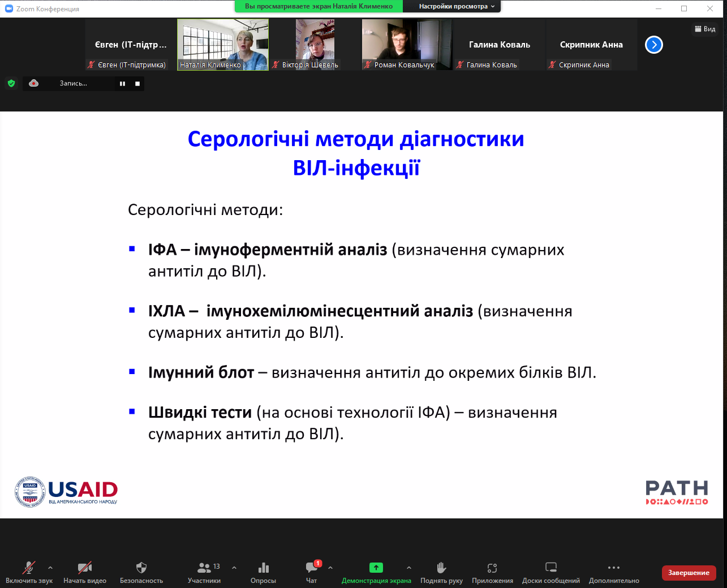Change layout with the View button
This screenshot has height=588, width=727.
click(x=705, y=29)
